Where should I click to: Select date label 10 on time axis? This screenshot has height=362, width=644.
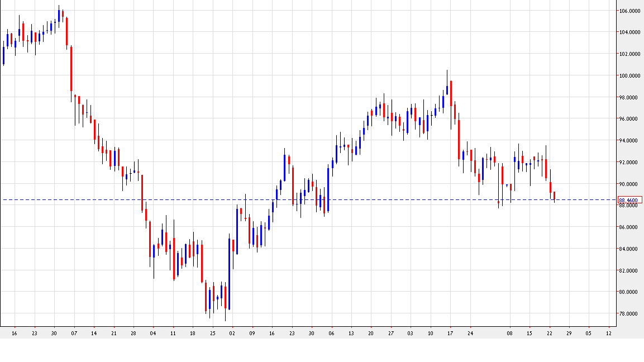click(x=431, y=334)
